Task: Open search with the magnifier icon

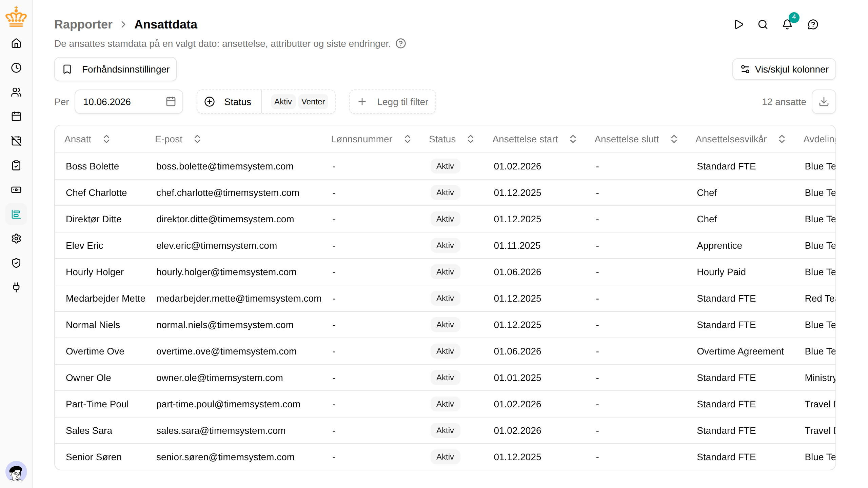Action: point(763,24)
